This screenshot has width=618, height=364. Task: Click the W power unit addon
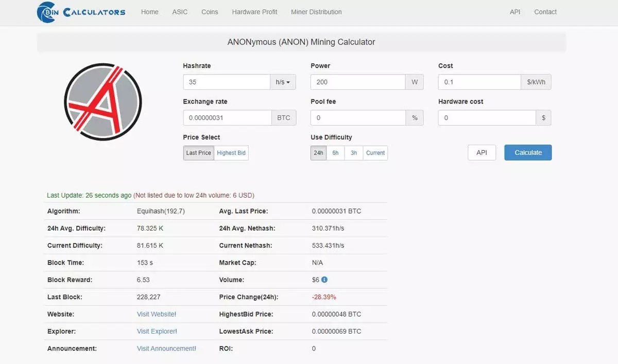[x=415, y=82]
